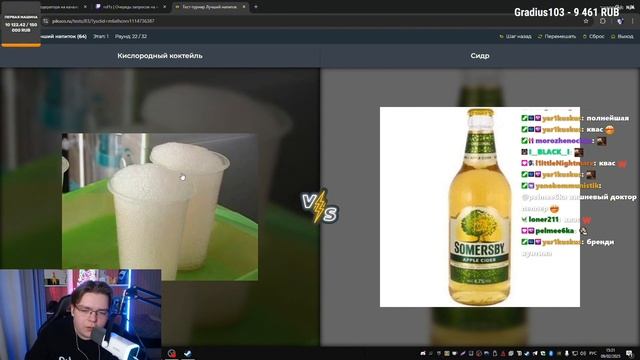This screenshot has width=640, height=360.
Task: Open the Bluetooth tray icon
Action: click(x=551, y=353)
